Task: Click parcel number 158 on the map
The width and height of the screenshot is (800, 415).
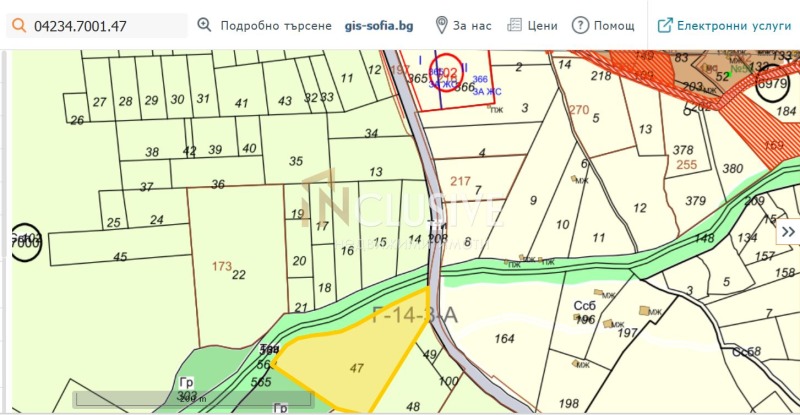Action: (785, 273)
